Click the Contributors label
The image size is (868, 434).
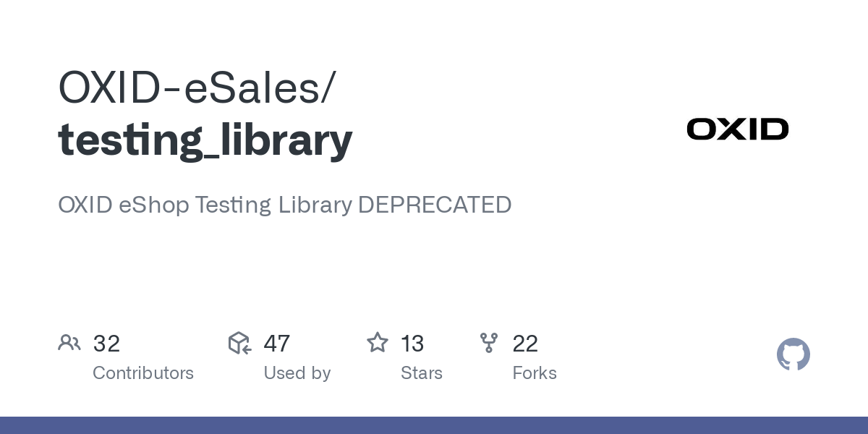143,373
